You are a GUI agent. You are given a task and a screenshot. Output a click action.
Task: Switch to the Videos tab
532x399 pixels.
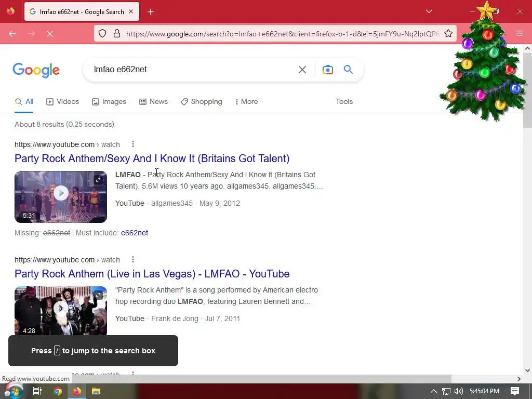(x=63, y=101)
